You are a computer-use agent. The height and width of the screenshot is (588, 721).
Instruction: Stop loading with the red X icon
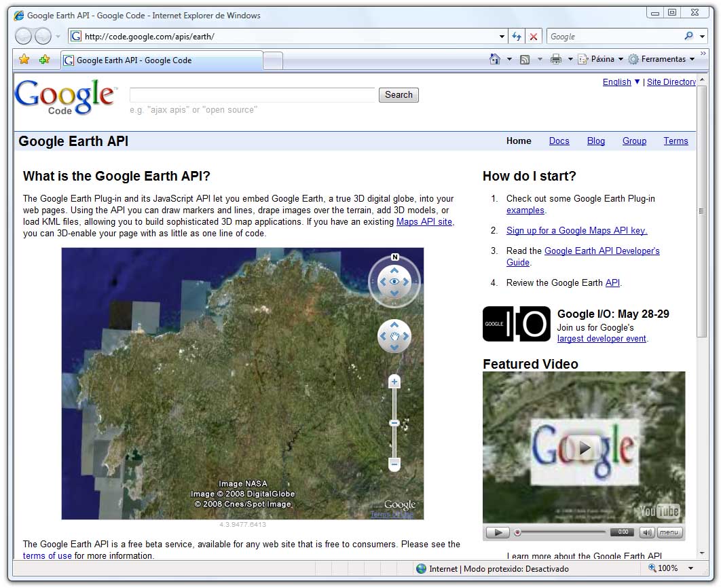click(x=534, y=36)
